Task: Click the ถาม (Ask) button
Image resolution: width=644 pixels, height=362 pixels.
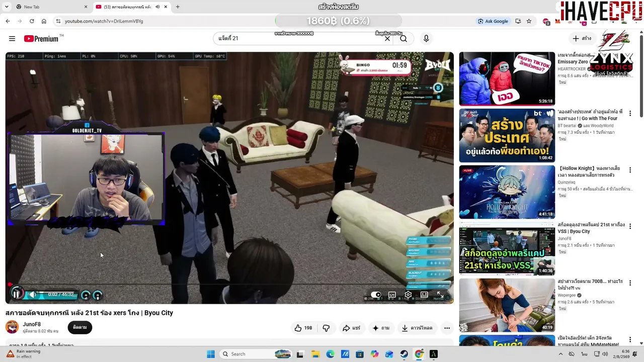Action: coord(380,328)
